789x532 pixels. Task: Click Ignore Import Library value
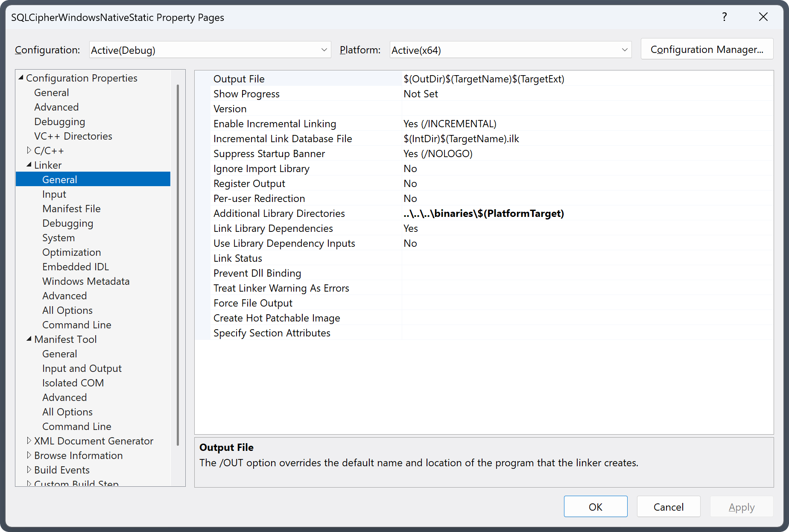tap(587, 169)
